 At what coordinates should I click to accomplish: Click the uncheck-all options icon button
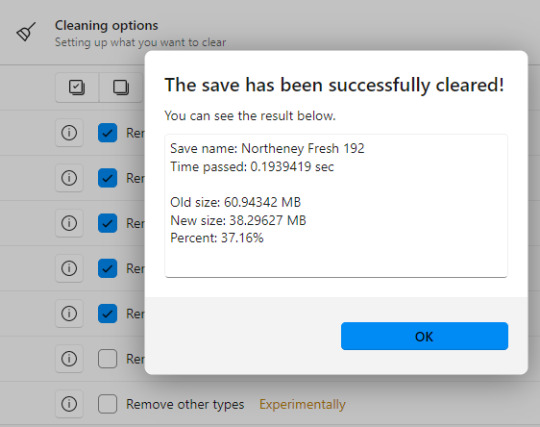point(121,87)
